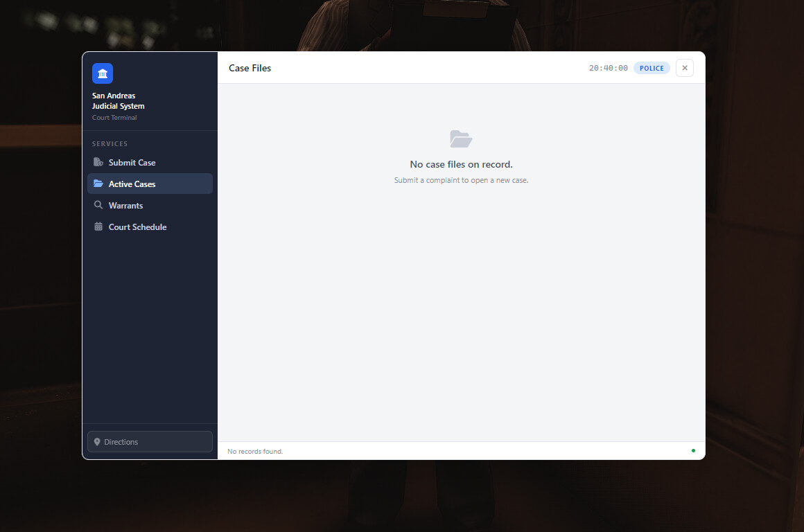Click the Case Files heading

(250, 68)
